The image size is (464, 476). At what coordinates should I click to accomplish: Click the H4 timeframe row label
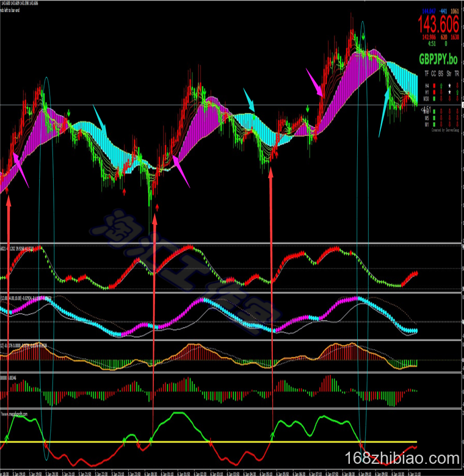(427, 85)
